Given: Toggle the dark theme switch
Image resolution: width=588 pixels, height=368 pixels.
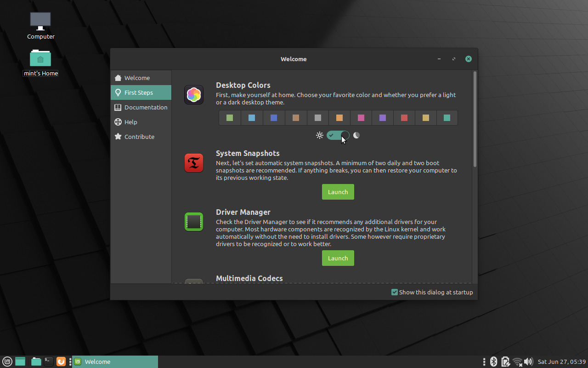Looking at the screenshot, I should point(338,135).
